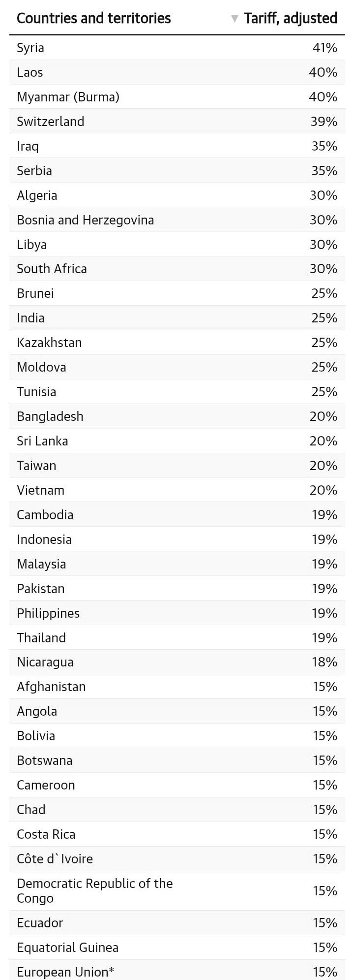Click Kazakhstan in the table
Viewport: 354px width, 980px height.
point(49,343)
